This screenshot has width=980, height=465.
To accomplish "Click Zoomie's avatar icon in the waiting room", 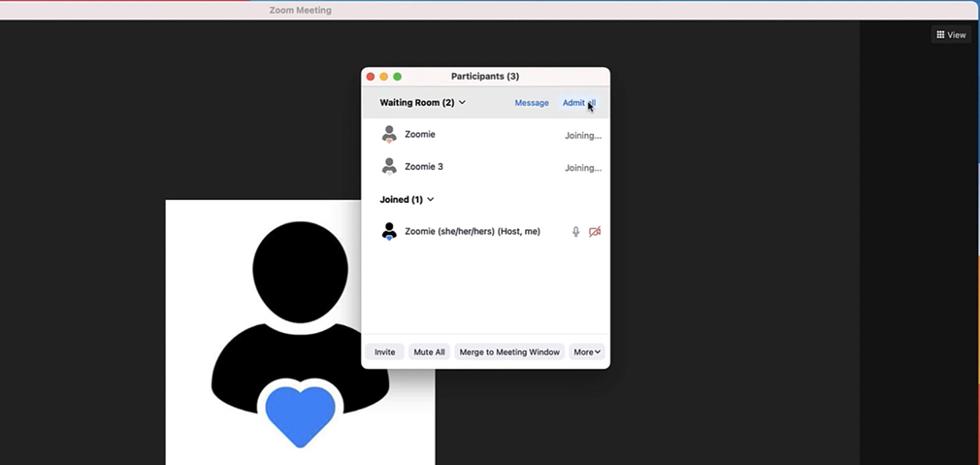I will pyautogui.click(x=389, y=135).
